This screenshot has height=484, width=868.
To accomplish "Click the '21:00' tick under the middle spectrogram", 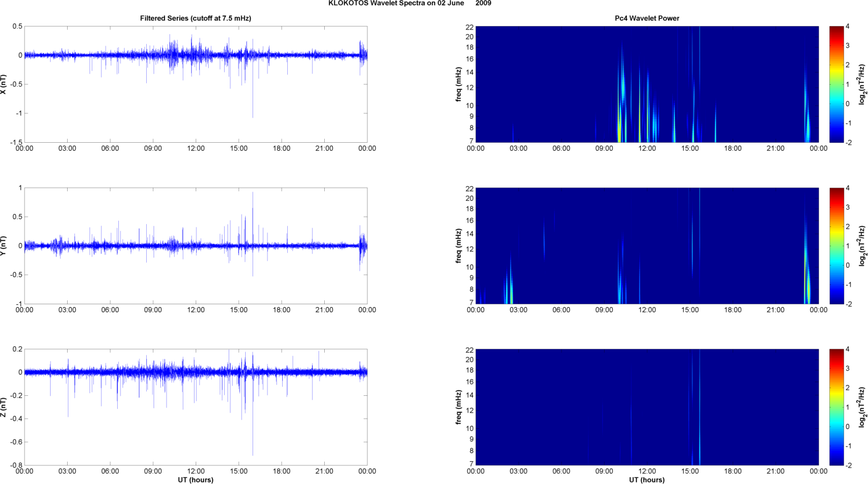I will click(775, 310).
